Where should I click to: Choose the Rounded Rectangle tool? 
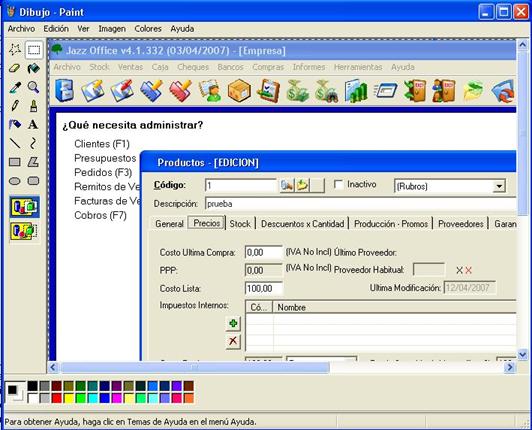point(33,181)
